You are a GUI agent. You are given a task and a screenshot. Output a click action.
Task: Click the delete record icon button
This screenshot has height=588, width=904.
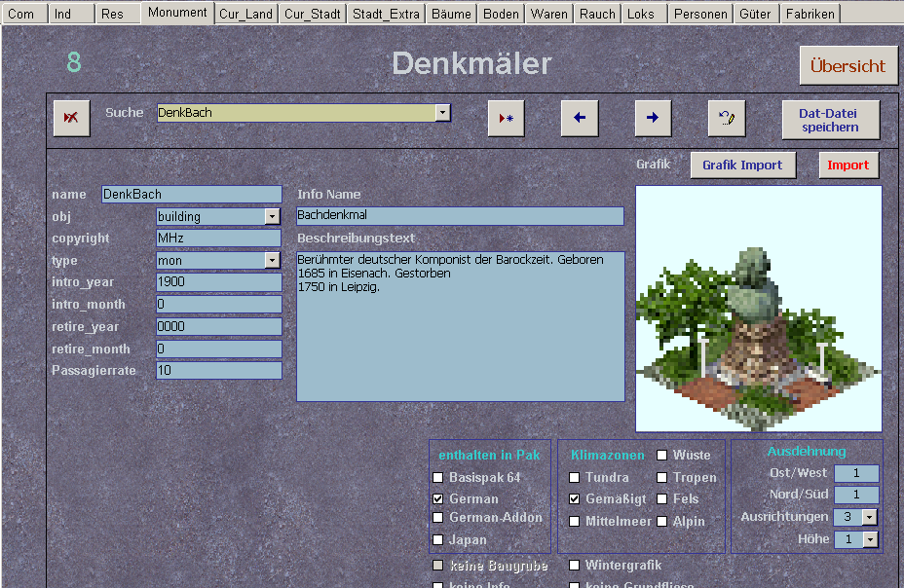(71, 118)
